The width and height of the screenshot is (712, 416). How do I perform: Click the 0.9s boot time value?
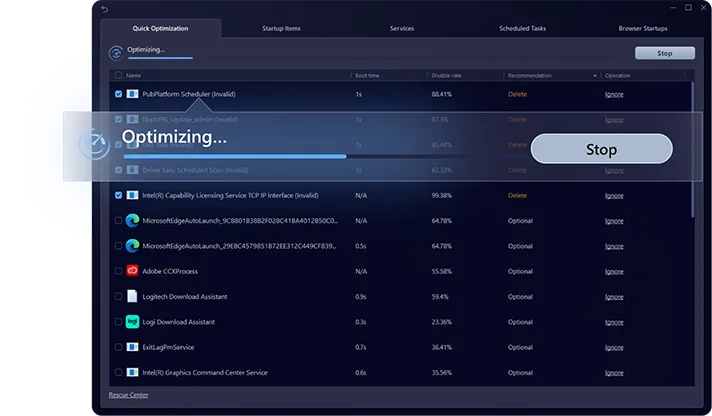(361, 297)
